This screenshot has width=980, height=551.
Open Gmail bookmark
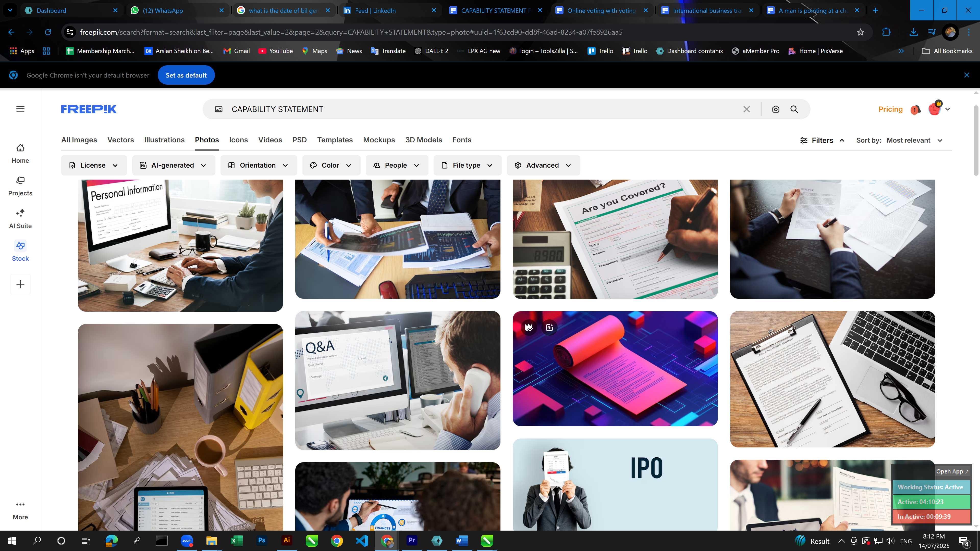click(237, 51)
